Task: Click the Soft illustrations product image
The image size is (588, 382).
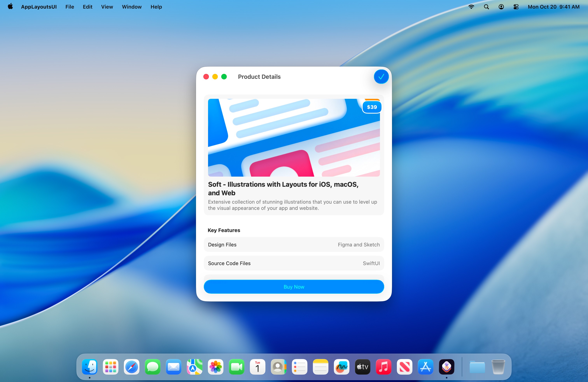Action: [294, 138]
